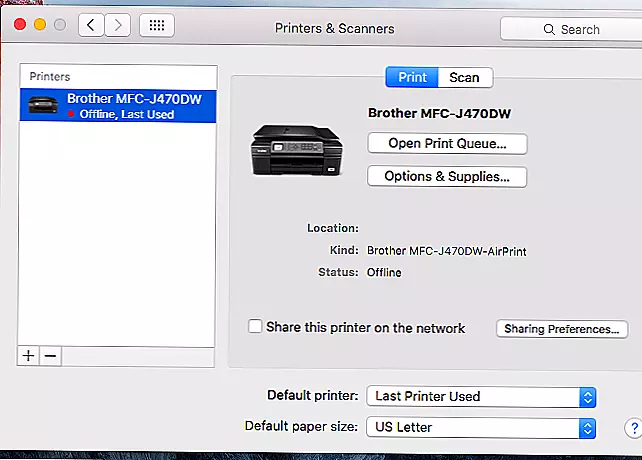Switch to the Print tab
The image size is (642, 460).
click(412, 77)
